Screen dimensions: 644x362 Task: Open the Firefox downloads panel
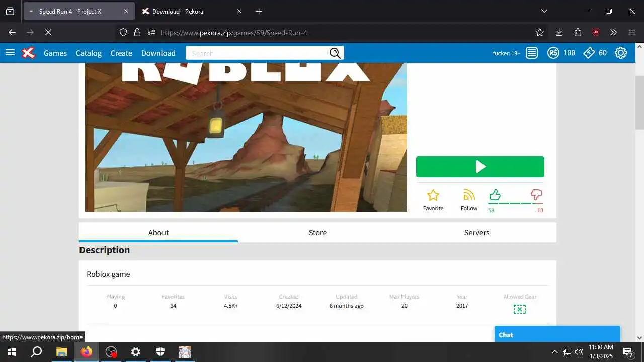[559, 32]
